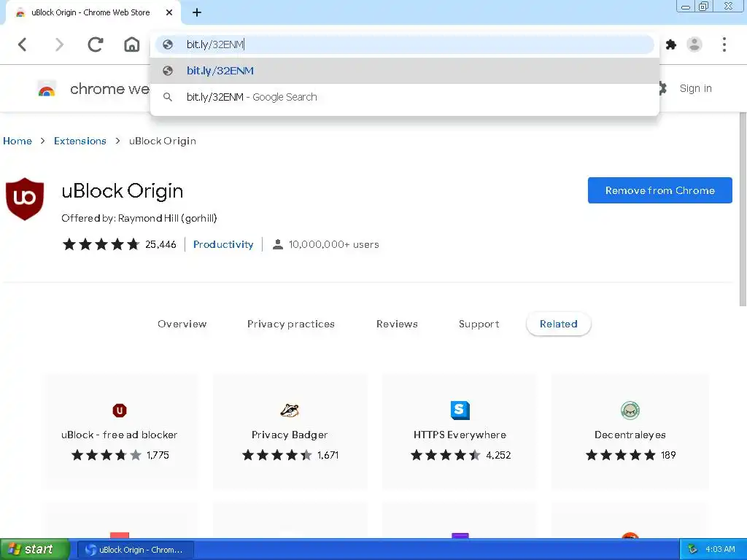The image size is (747, 560).
Task: Open the uBlock - free ad blocker title
Action: [x=119, y=435]
